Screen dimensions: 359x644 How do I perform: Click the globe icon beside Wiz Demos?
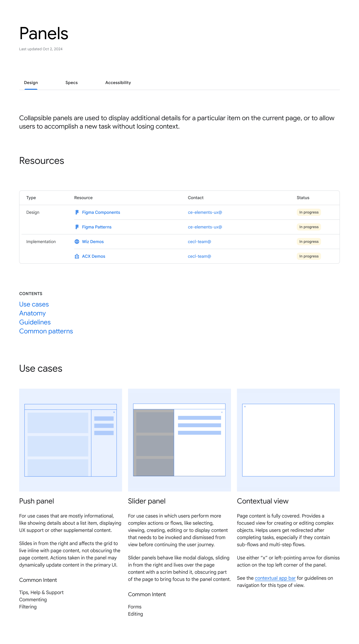click(77, 242)
